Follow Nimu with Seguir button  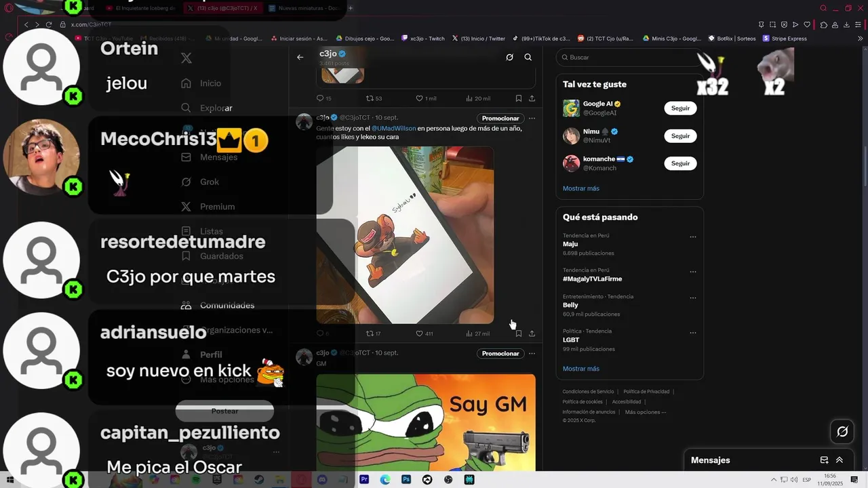pos(680,136)
